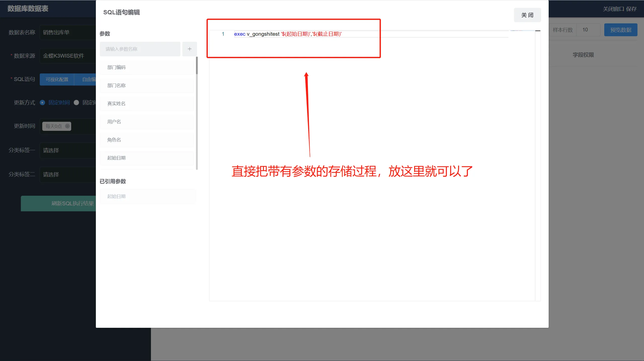Open the 分类标签一 dropdown
This screenshot has width=644, height=361.
[x=68, y=150]
